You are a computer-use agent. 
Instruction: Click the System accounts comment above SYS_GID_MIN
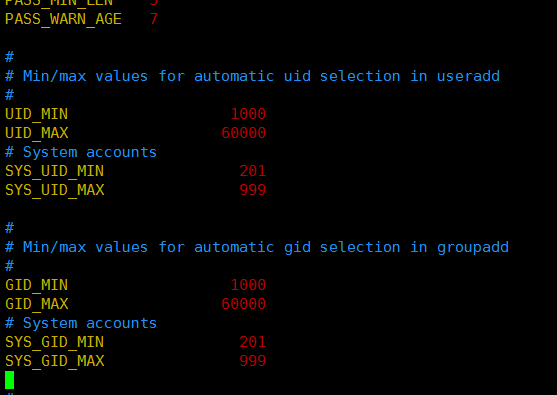click(81, 323)
